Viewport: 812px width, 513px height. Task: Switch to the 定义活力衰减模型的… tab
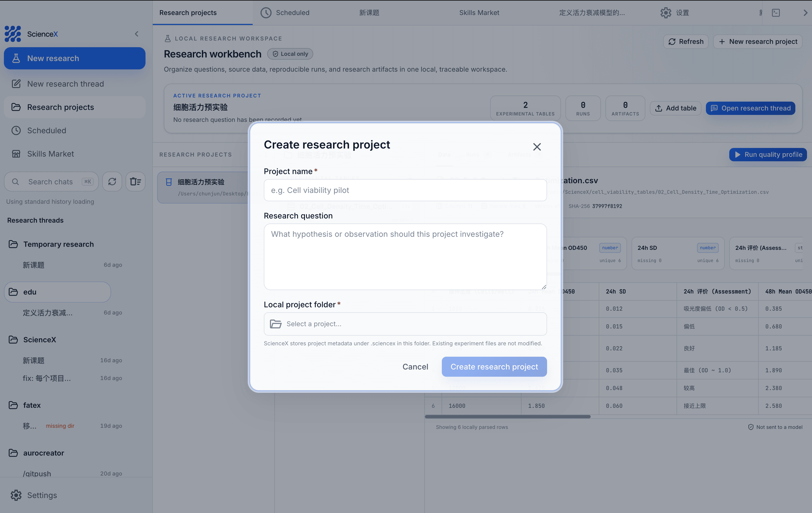(592, 12)
